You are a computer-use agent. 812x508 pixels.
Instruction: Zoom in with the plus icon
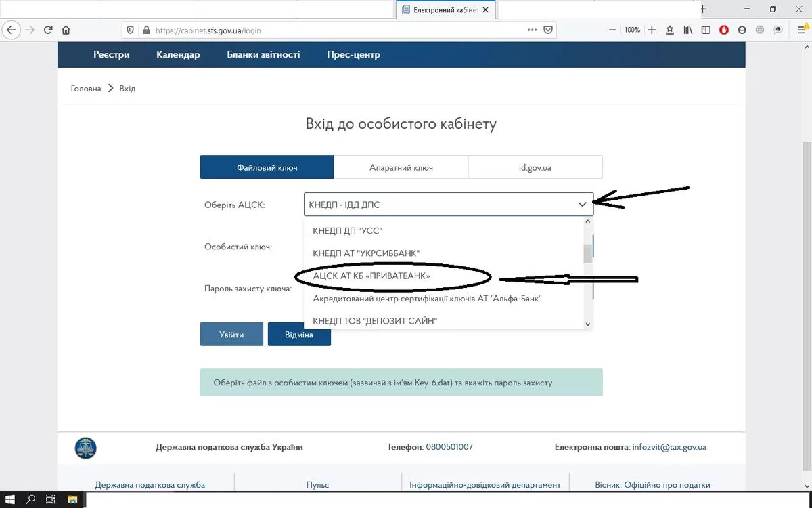click(x=652, y=30)
